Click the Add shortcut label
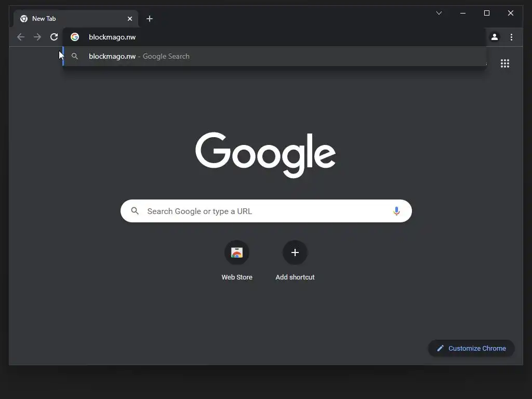The width and height of the screenshot is (532, 399). click(x=295, y=277)
